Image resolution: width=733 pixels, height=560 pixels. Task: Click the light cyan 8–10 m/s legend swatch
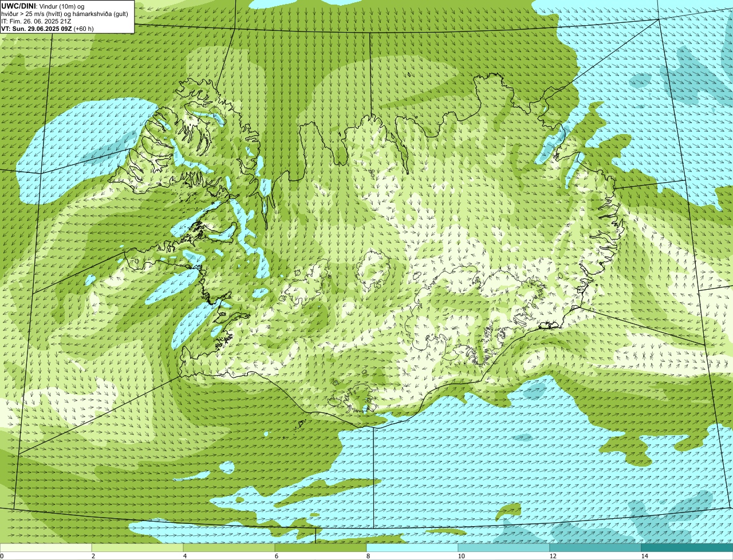tap(412, 547)
